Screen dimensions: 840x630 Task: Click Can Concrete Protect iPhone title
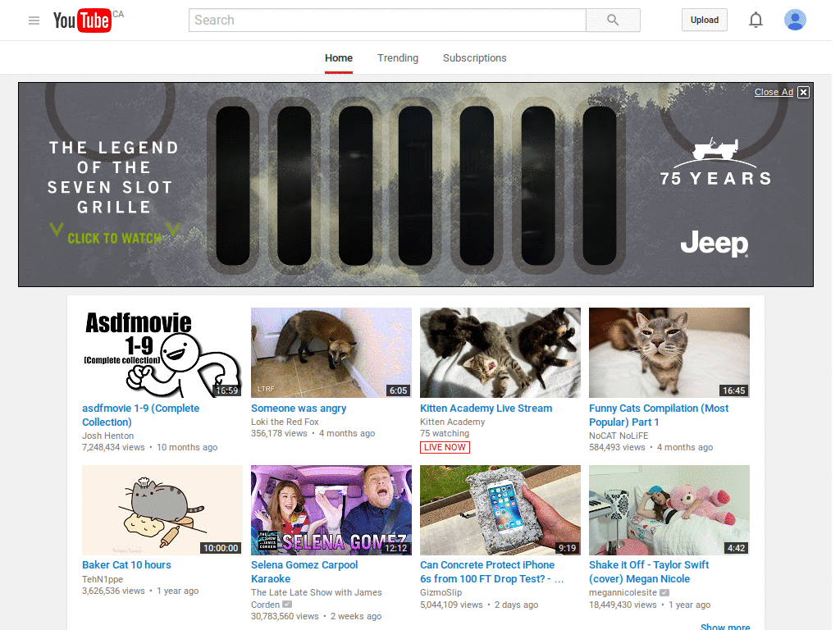click(492, 572)
